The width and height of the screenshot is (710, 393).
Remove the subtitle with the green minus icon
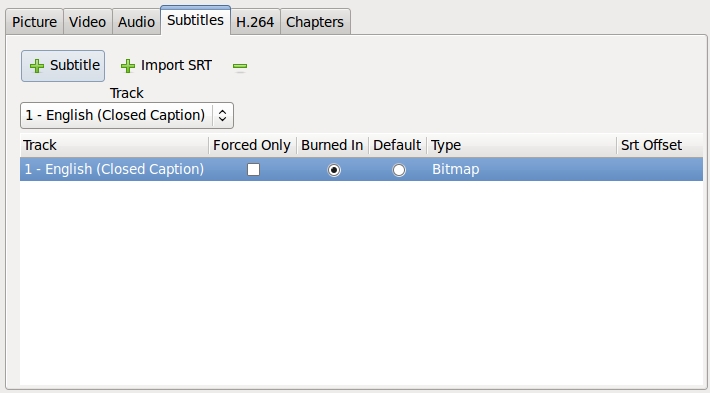[240, 67]
